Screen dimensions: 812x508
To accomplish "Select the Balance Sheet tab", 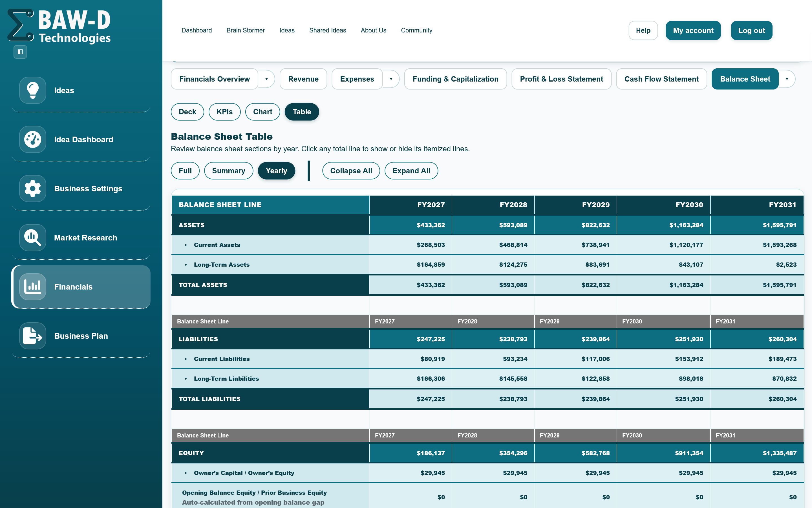I will click(x=745, y=79).
